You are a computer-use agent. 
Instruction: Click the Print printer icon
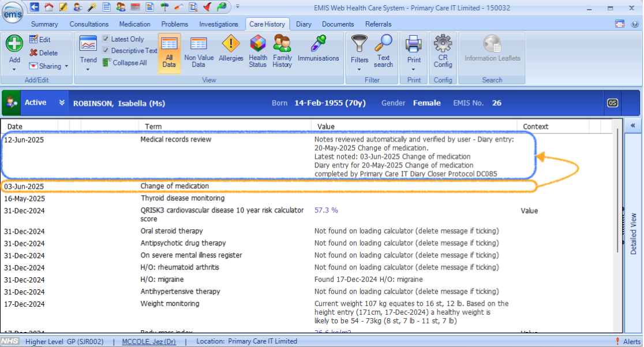tap(414, 44)
